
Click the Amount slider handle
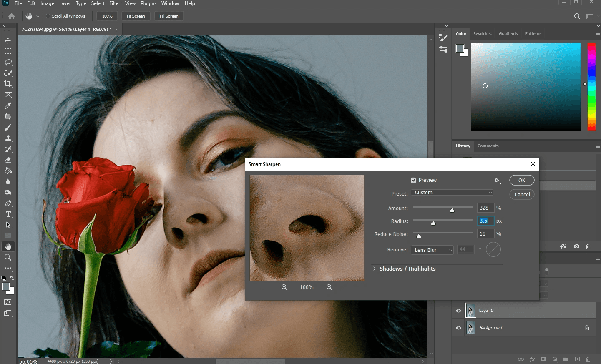point(452,210)
